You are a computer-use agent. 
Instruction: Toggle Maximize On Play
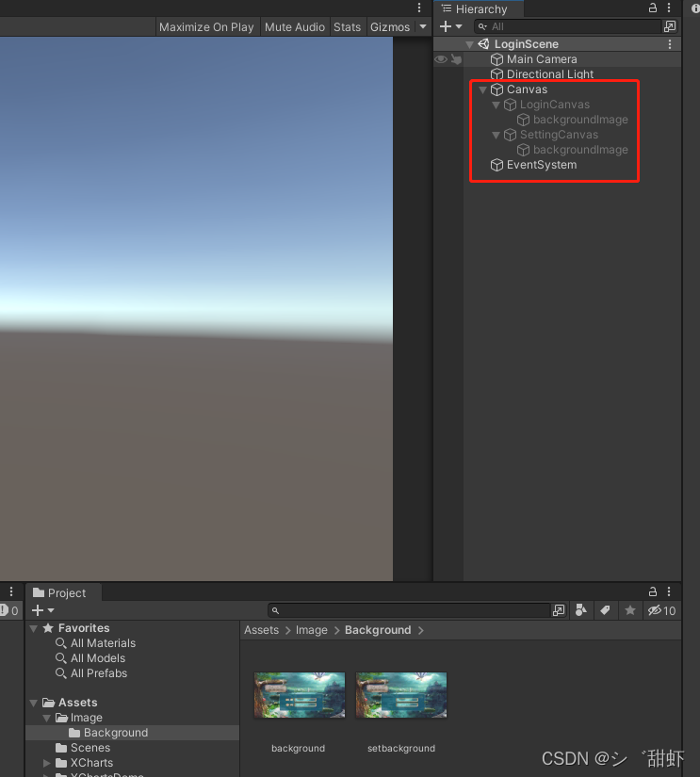point(206,26)
